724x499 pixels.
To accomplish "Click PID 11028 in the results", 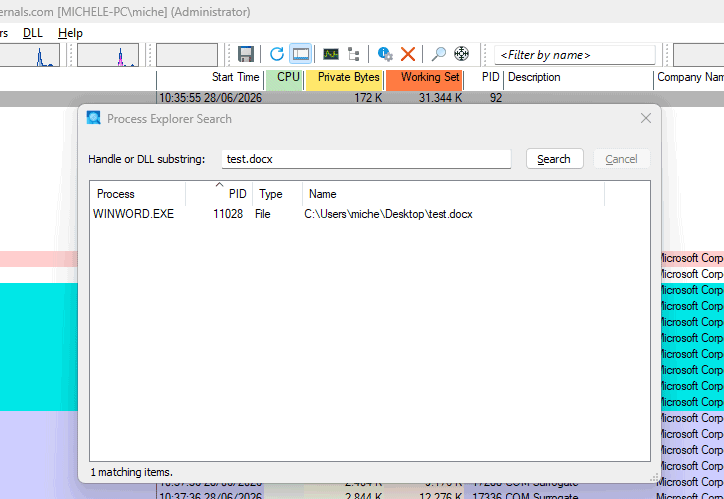I will (x=228, y=214).
